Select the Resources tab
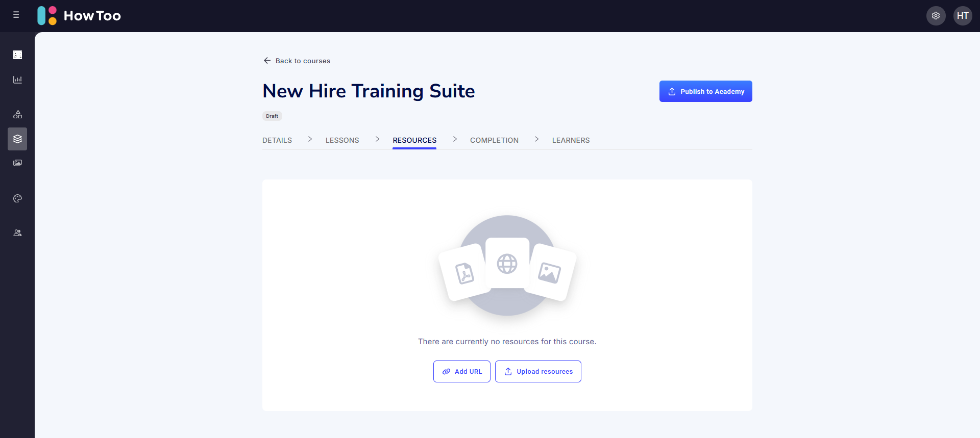Screen dimensions: 980x438 (x=414, y=140)
